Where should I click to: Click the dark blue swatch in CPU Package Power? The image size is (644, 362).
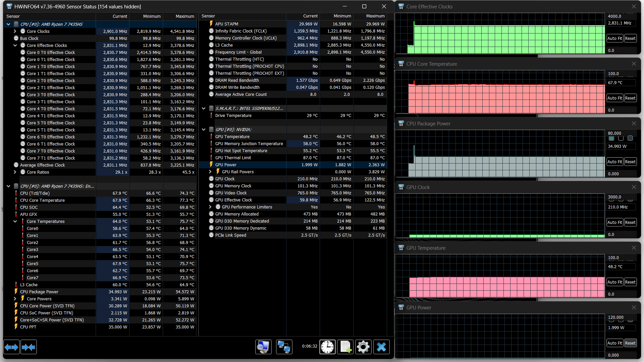tap(630, 138)
